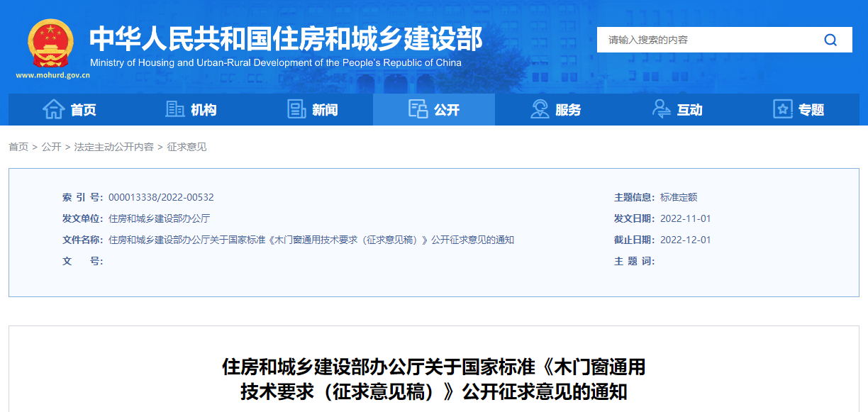
Task: Click the 发文日期 label
Action: point(635,218)
